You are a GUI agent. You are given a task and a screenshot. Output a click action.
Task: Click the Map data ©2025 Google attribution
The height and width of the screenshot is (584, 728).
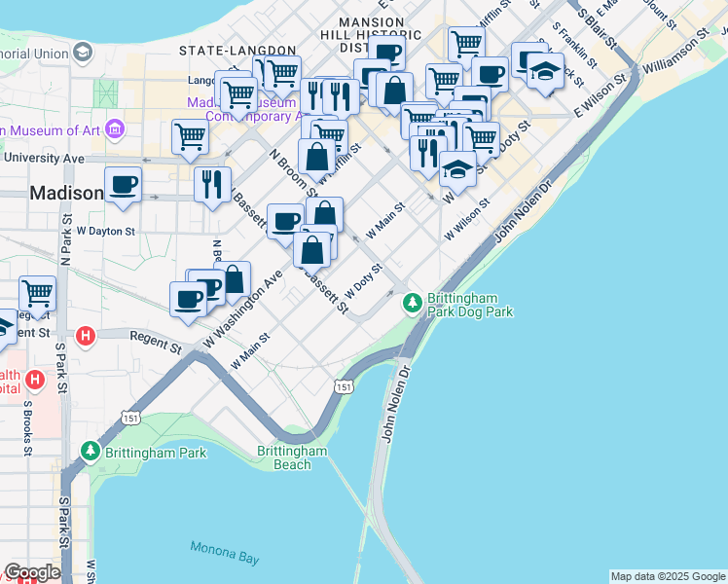point(668,576)
